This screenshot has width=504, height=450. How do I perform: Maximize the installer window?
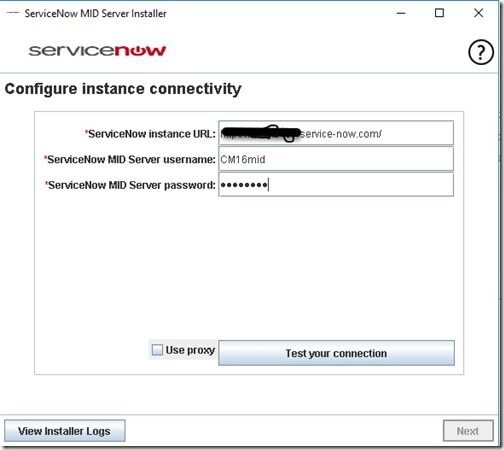click(x=439, y=13)
